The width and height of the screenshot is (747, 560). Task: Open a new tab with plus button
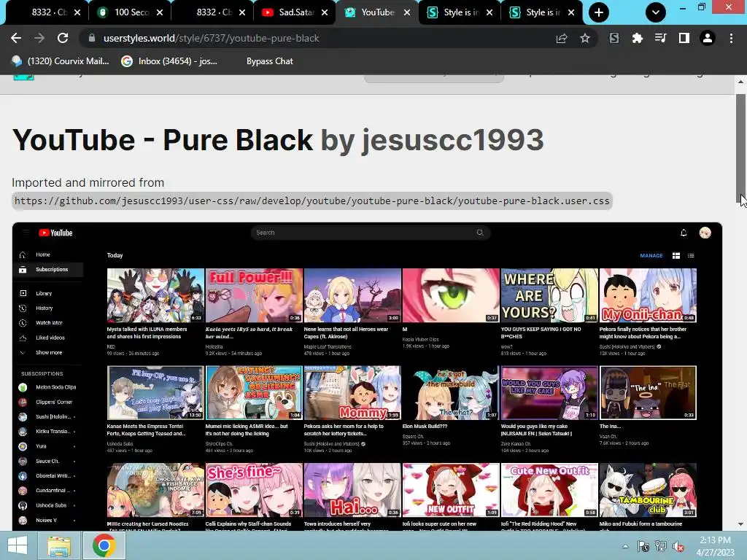(599, 12)
